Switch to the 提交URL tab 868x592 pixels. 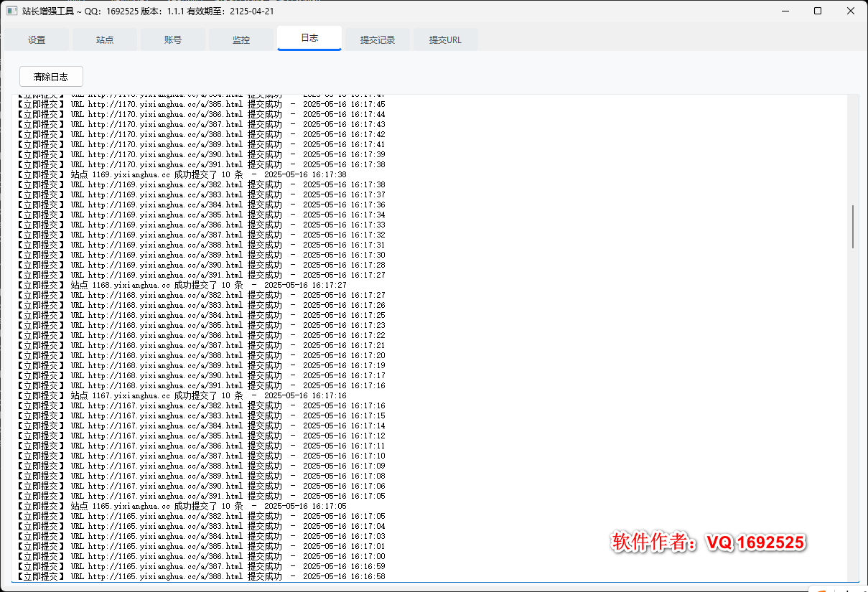[x=445, y=40]
